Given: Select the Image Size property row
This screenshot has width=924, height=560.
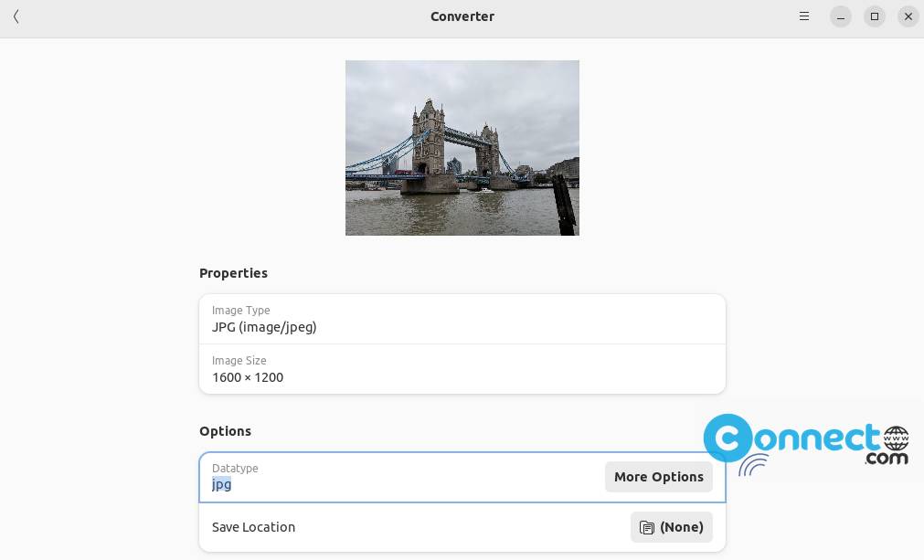Looking at the screenshot, I should (x=462, y=369).
